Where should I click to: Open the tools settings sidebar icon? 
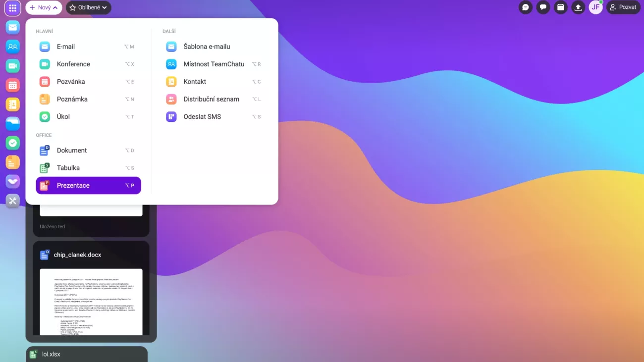tap(13, 201)
